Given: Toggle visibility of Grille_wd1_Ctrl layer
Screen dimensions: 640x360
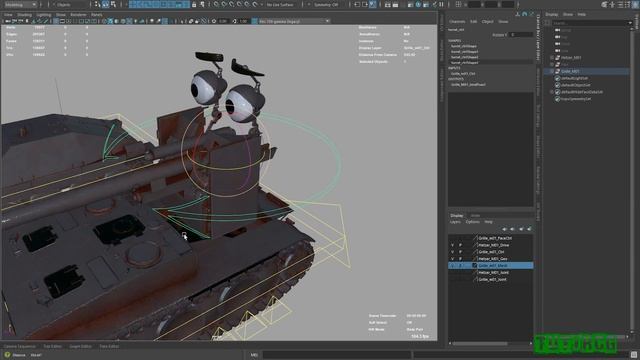Looking at the screenshot, I should 452,252.
